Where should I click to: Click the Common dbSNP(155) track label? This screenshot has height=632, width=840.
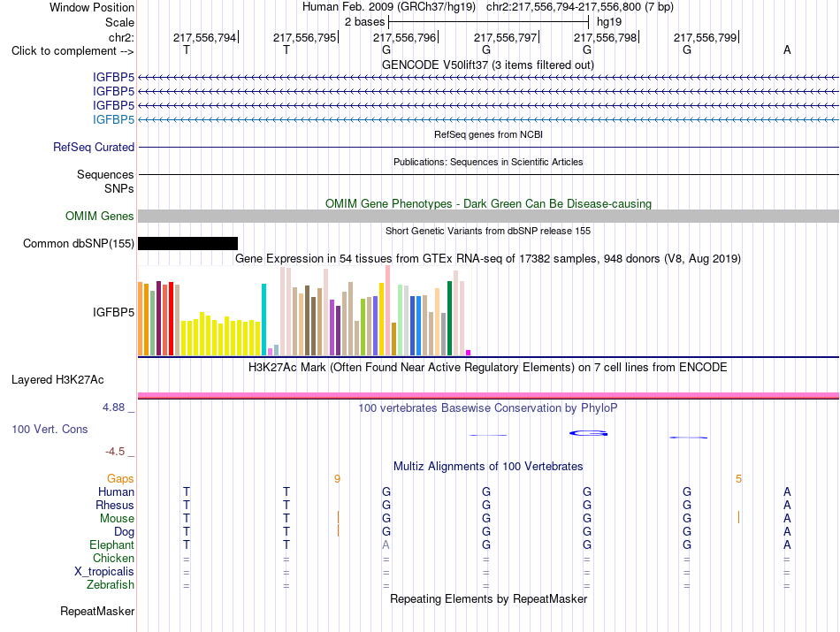tap(78, 244)
